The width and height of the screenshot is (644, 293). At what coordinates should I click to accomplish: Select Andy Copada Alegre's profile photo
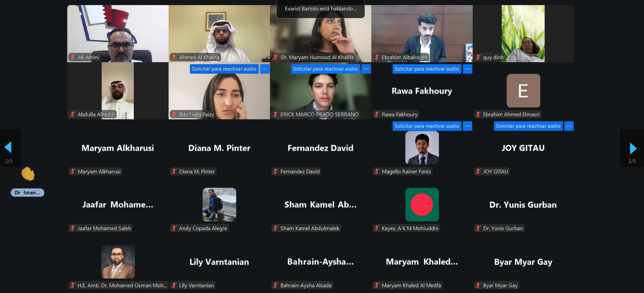tap(219, 205)
